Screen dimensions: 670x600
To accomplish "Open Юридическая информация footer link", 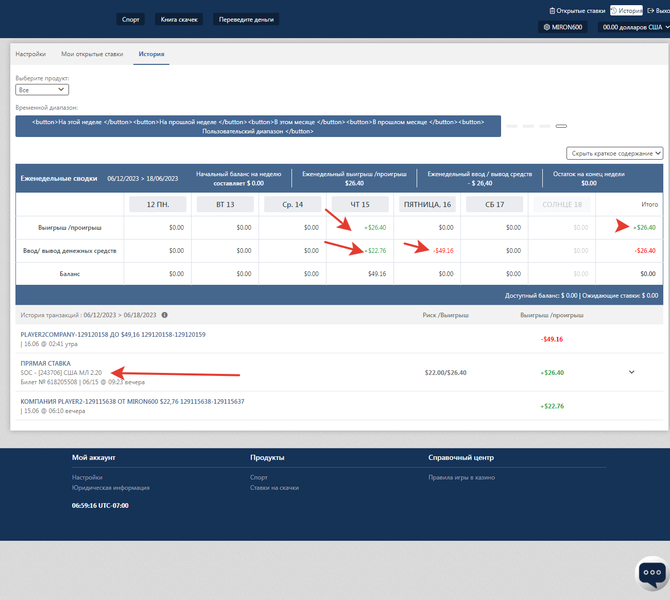I will [x=111, y=488].
